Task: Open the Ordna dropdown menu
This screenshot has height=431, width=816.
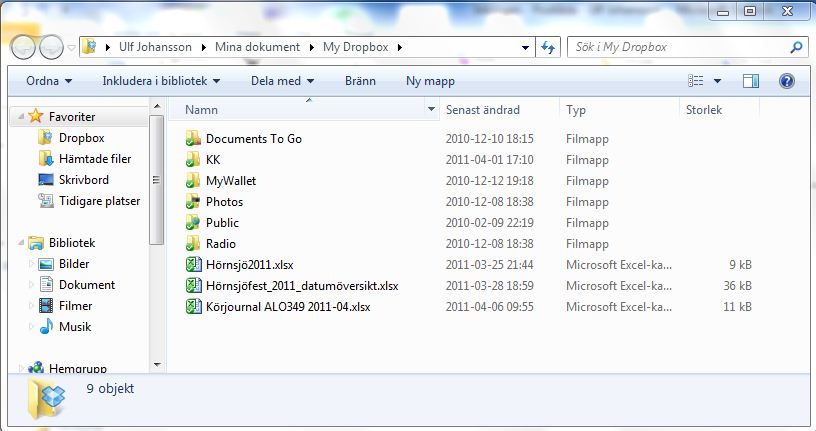Action: point(49,81)
